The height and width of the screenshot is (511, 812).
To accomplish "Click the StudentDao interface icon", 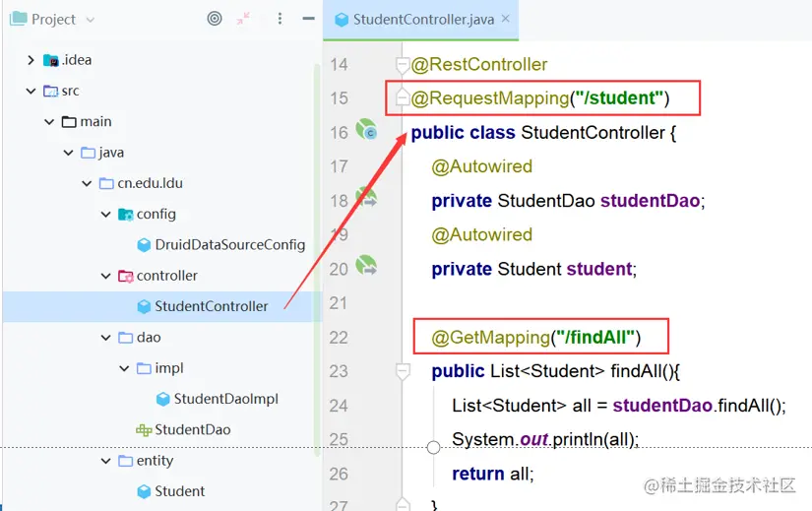I will 144,430.
